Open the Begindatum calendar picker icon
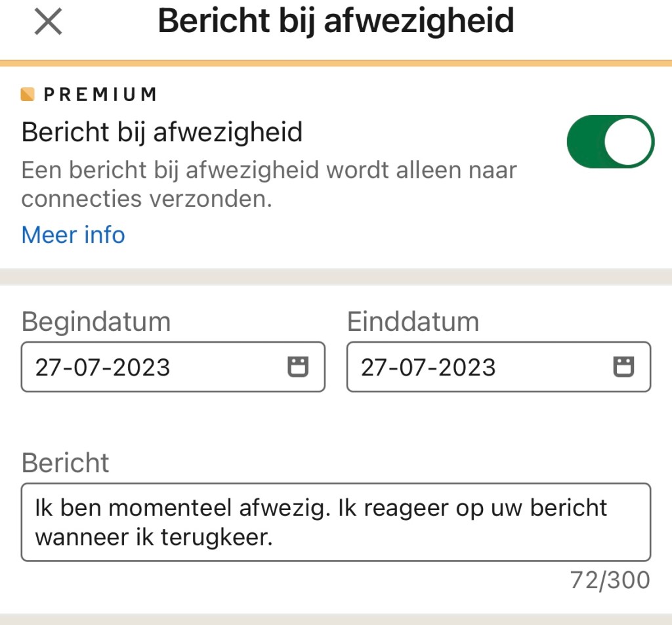 (x=298, y=367)
